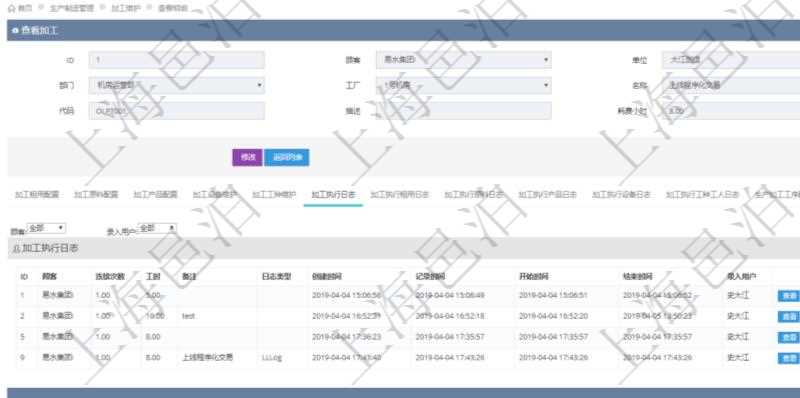This screenshot has height=398, width=800.
Task: Click 查看 button for log row ID 1
Action: pyautogui.click(x=789, y=296)
